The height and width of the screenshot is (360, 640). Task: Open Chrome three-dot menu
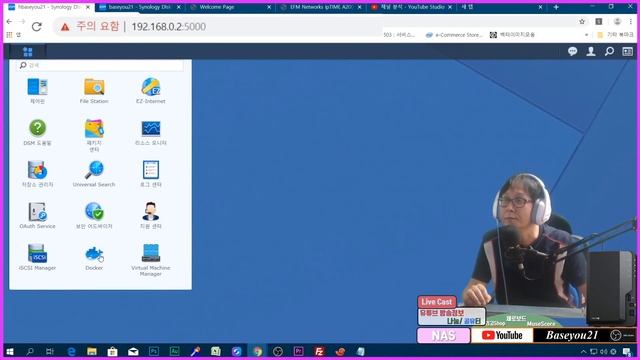[x=631, y=22]
